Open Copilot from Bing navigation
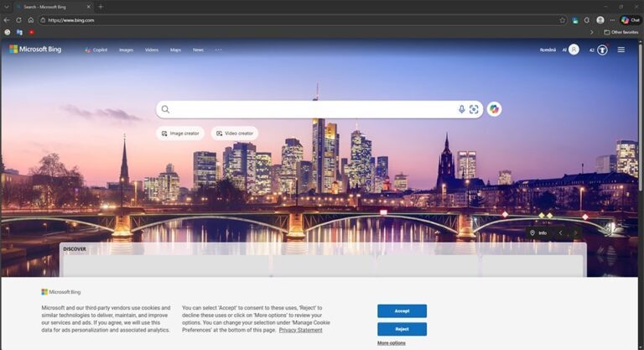Screen dimensions: 644x350 point(96,50)
